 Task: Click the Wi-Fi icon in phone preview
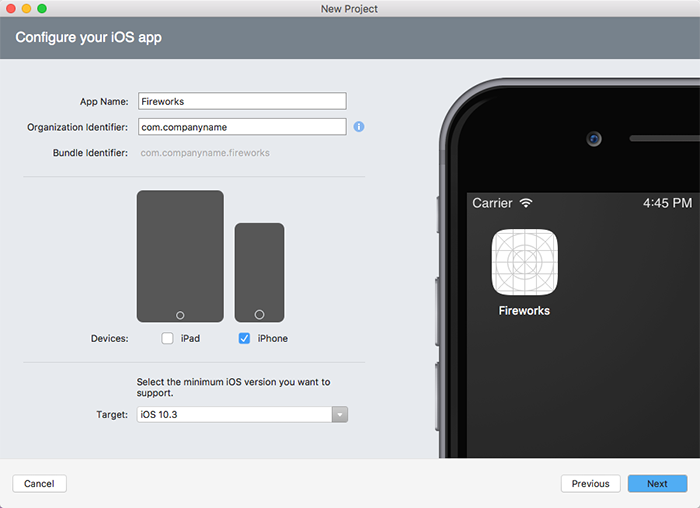coord(526,203)
